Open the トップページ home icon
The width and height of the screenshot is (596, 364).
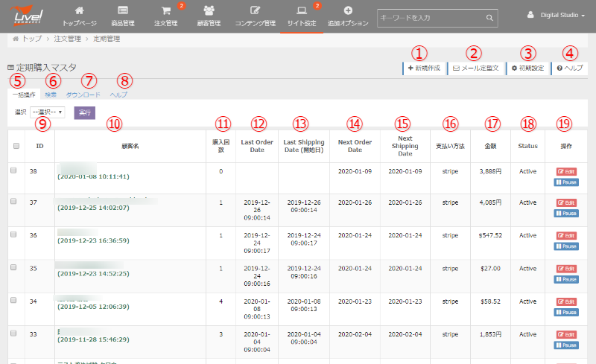pos(79,11)
